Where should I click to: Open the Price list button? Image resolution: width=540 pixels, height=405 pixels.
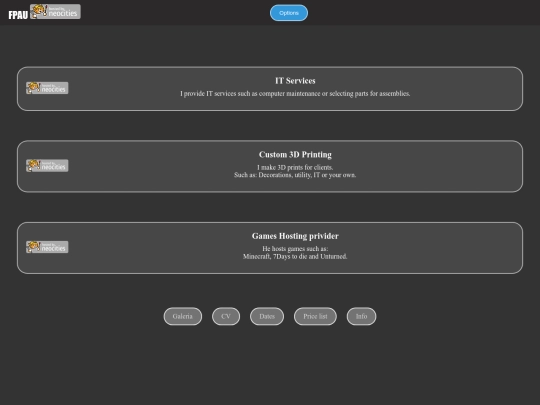[x=315, y=316]
